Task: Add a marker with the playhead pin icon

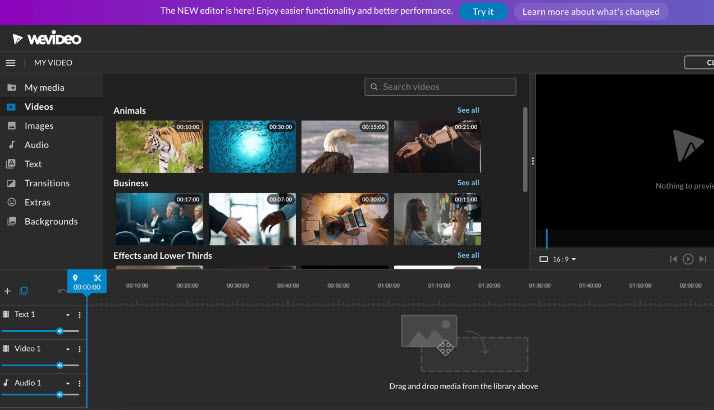Action: [76, 277]
